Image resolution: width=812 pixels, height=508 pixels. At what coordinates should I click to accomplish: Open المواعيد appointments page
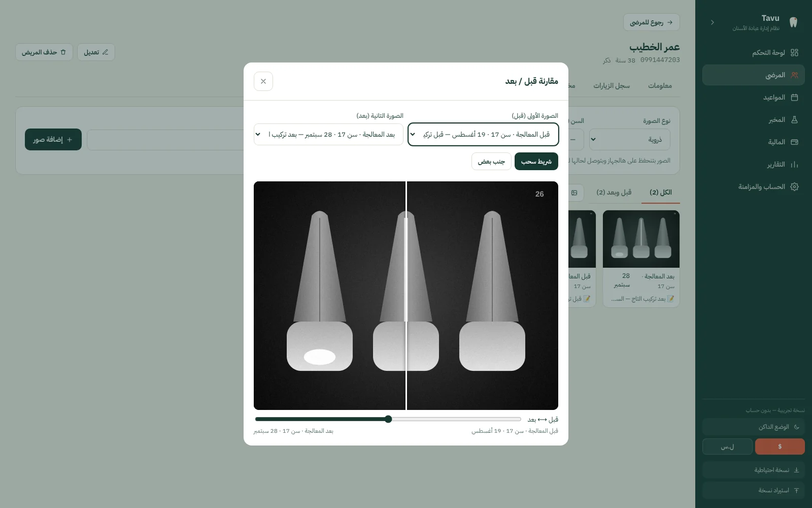point(754,97)
